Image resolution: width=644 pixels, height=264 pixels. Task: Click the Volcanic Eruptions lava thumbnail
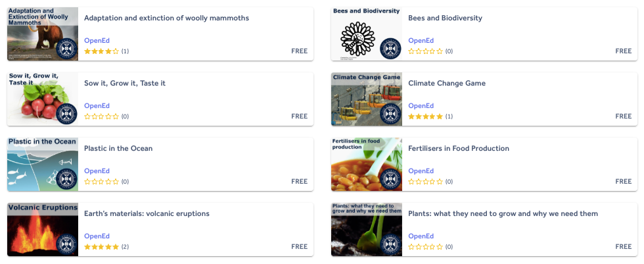(x=43, y=230)
